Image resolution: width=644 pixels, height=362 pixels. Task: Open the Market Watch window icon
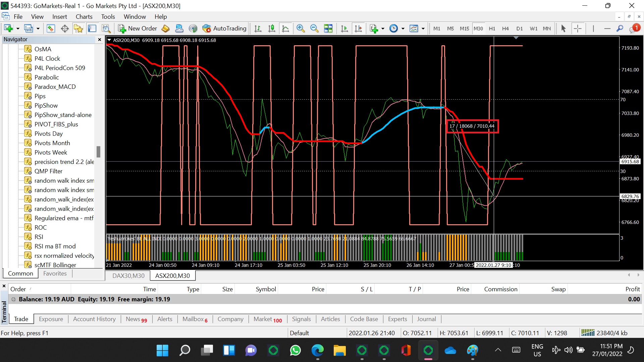point(51,28)
